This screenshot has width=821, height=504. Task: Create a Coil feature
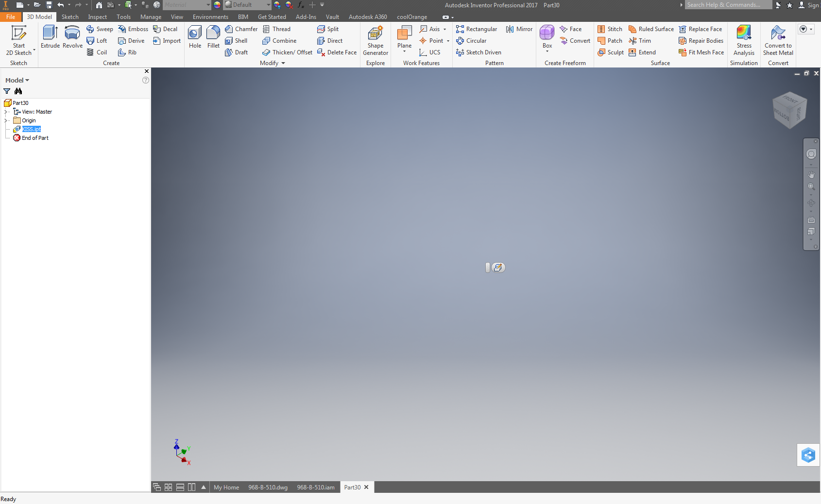click(97, 52)
